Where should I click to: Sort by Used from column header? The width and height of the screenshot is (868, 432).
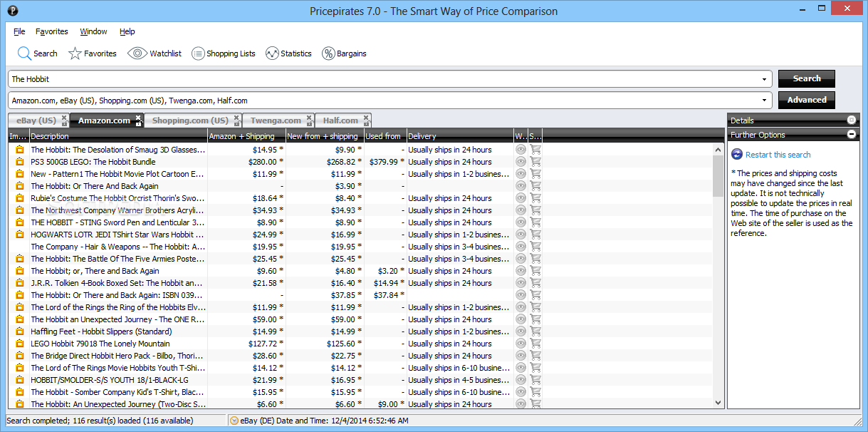(385, 136)
